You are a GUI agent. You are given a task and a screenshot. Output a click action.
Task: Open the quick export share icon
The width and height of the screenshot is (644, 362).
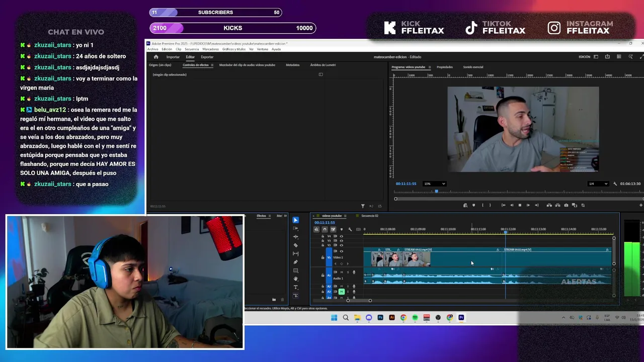pos(607,57)
